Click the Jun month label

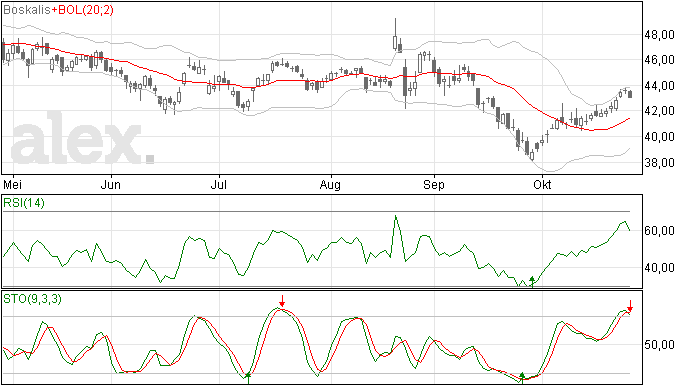(110, 184)
